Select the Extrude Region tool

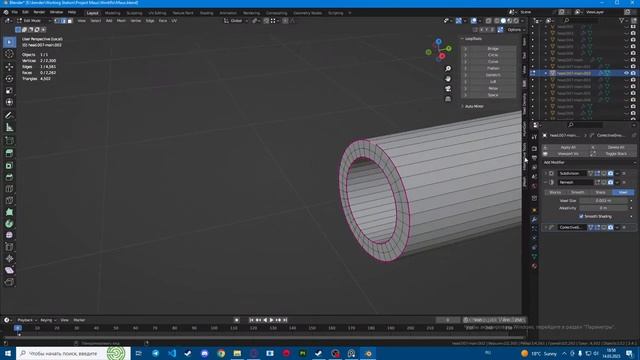(x=9, y=153)
